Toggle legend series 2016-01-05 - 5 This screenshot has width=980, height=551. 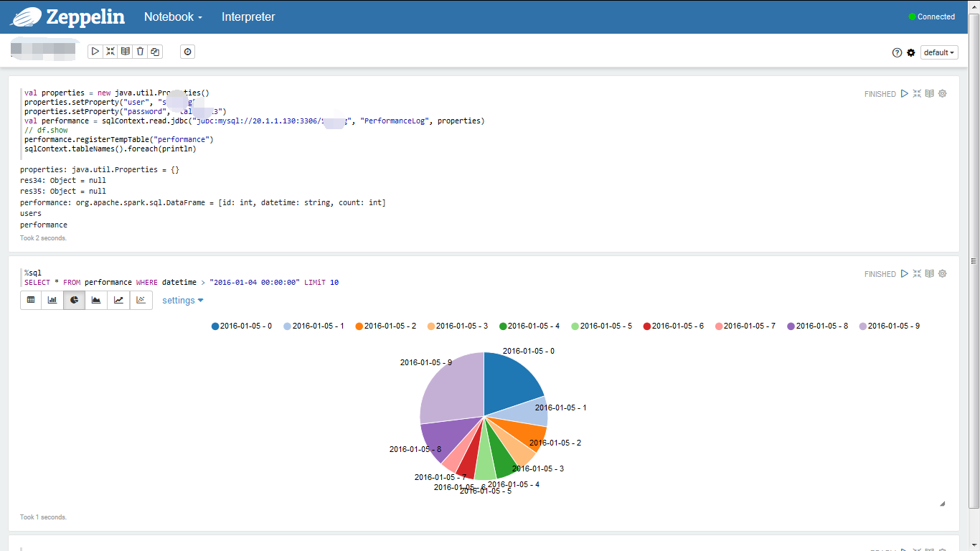click(x=601, y=326)
